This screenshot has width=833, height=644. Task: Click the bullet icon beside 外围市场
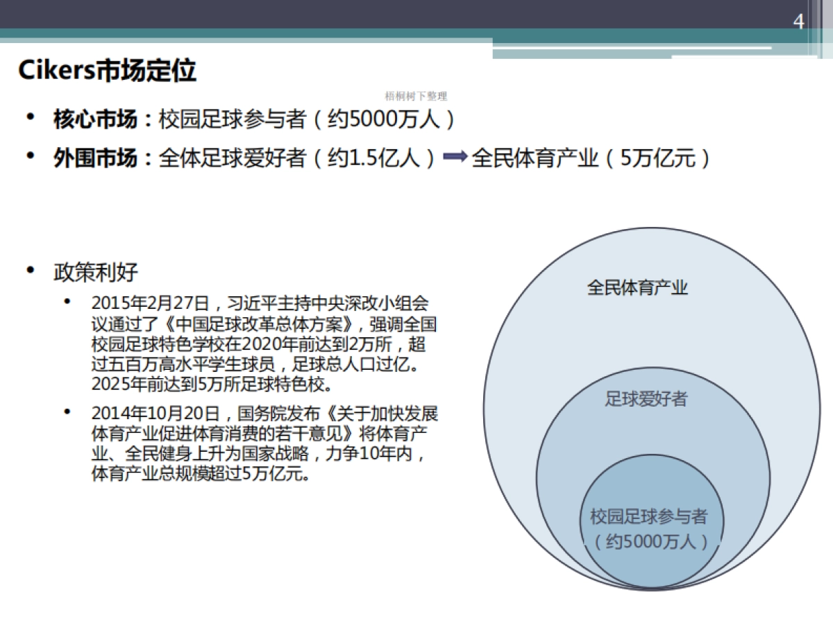tap(30, 156)
